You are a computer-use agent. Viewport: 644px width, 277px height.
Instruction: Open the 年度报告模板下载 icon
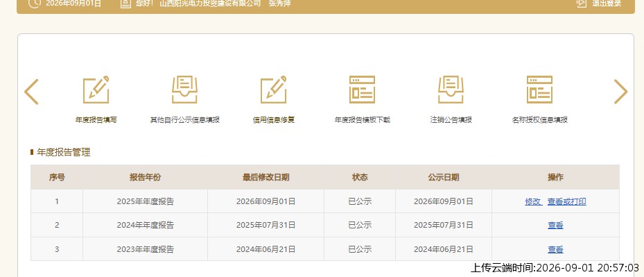pos(363,90)
